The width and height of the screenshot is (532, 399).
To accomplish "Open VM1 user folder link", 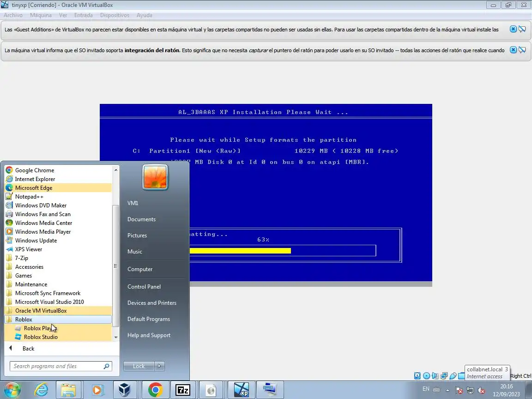I will [x=133, y=203].
